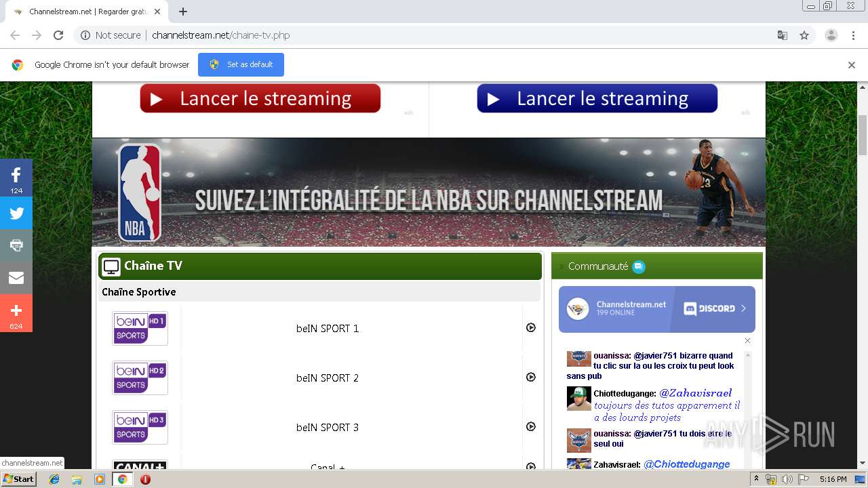The width and height of the screenshot is (868, 488).
Task: Open Chrome's three-dot menu
Action: click(x=854, y=35)
